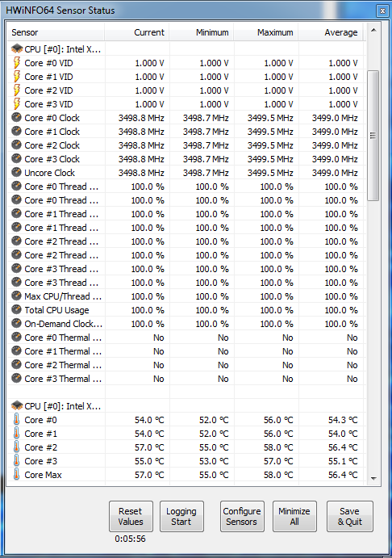Viewport: 392px width, 558px height.
Task: Click the Reset Values button
Action: coord(131,516)
